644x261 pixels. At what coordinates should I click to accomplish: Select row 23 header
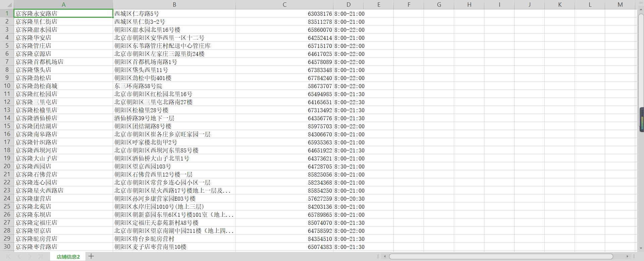coord(7,190)
